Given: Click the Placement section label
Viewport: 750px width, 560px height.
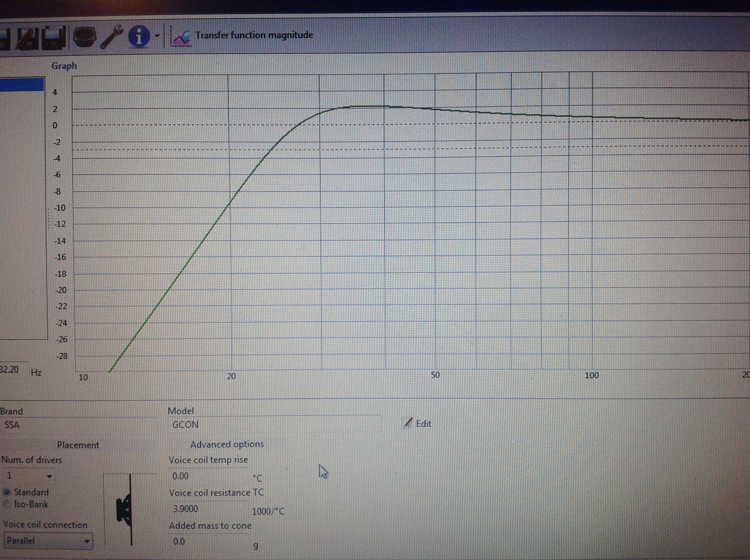Looking at the screenshot, I should click(x=78, y=445).
